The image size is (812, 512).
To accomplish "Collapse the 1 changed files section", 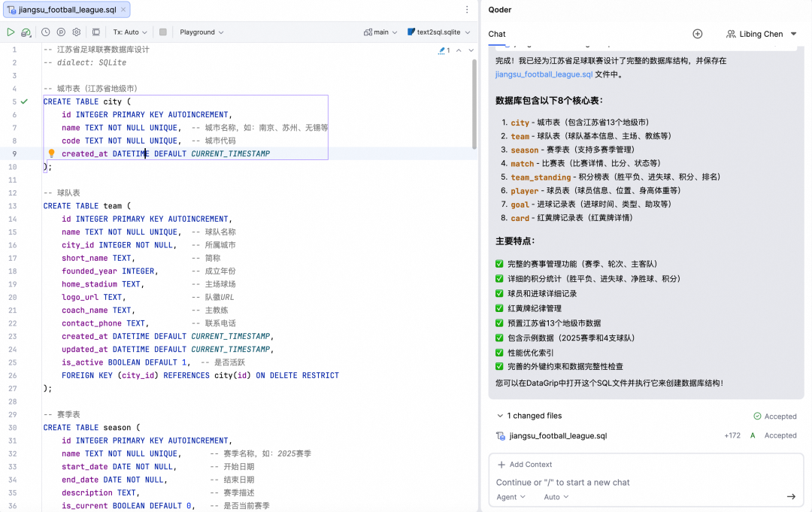I will click(x=500, y=416).
